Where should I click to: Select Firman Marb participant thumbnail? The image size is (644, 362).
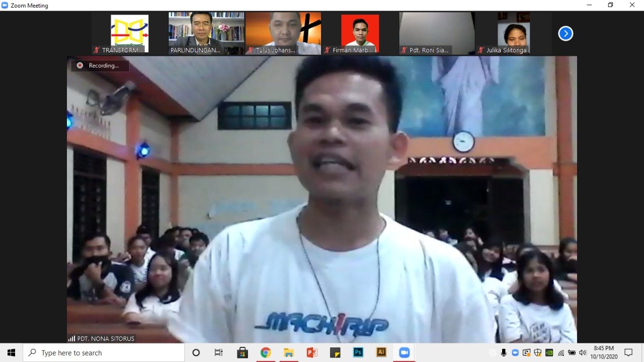[360, 34]
